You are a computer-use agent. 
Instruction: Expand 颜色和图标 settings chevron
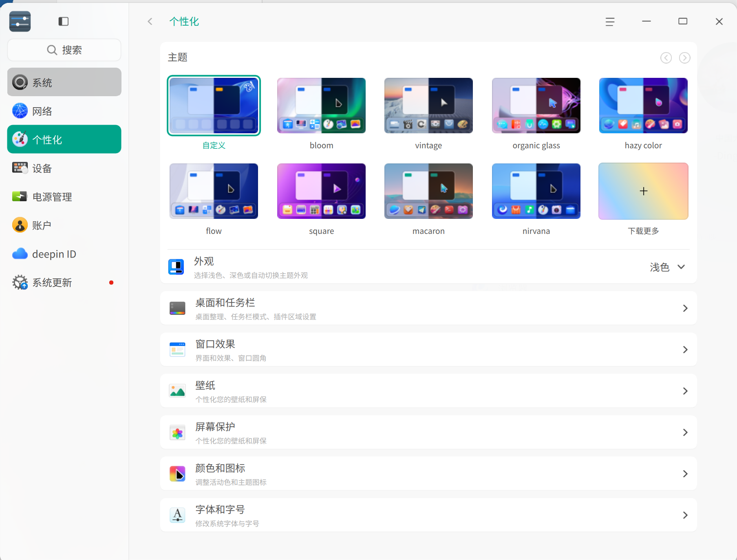pos(685,474)
